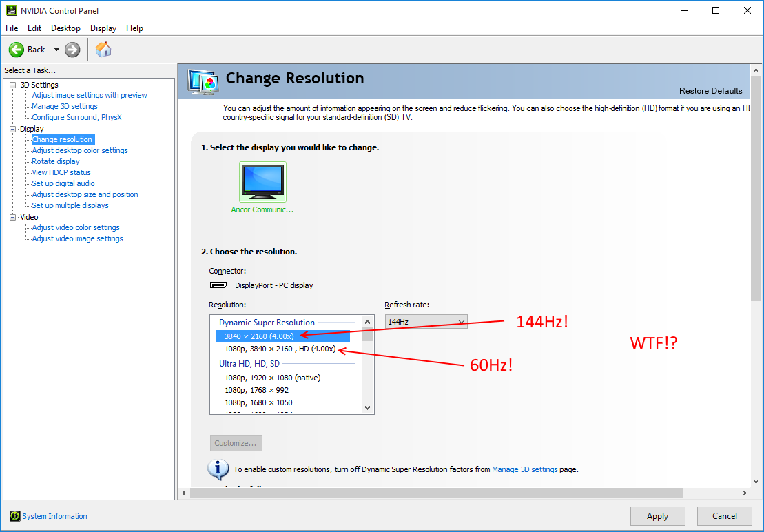Click resolution list scroll up arrow
Viewport: 764px width, 532px height.
click(x=368, y=322)
